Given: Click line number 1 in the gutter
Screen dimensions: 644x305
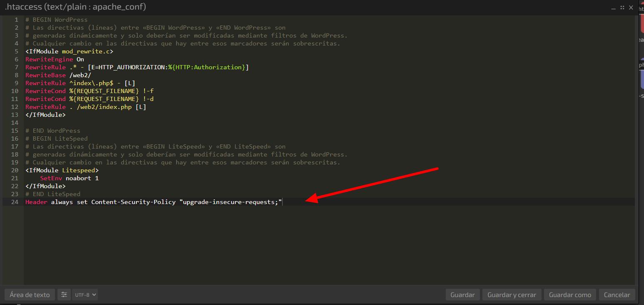Looking at the screenshot, I should [17, 20].
